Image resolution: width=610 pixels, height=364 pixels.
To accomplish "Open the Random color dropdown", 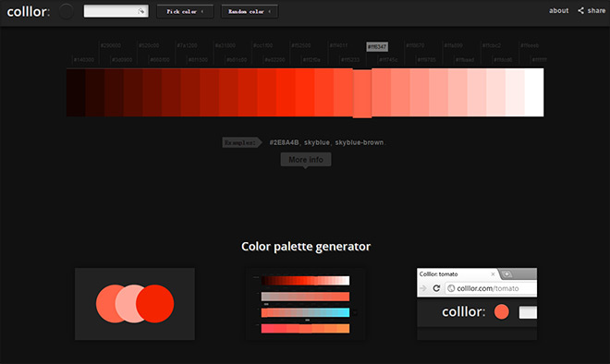I will 250,11.
